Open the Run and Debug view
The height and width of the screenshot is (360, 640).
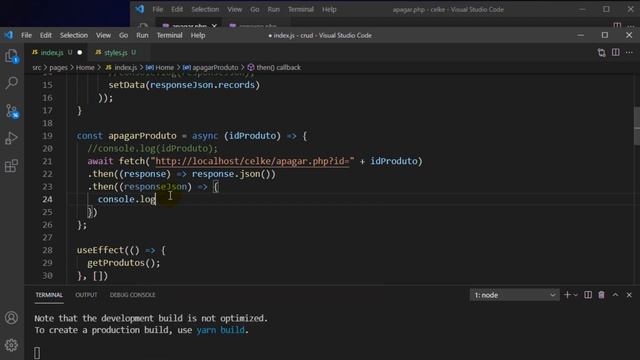(x=11, y=138)
